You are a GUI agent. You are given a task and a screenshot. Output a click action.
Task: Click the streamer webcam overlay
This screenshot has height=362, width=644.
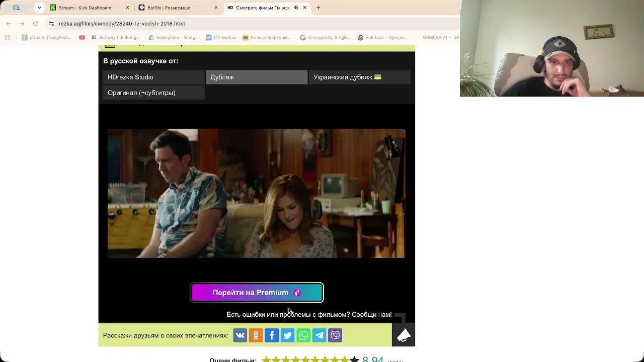tap(552, 48)
